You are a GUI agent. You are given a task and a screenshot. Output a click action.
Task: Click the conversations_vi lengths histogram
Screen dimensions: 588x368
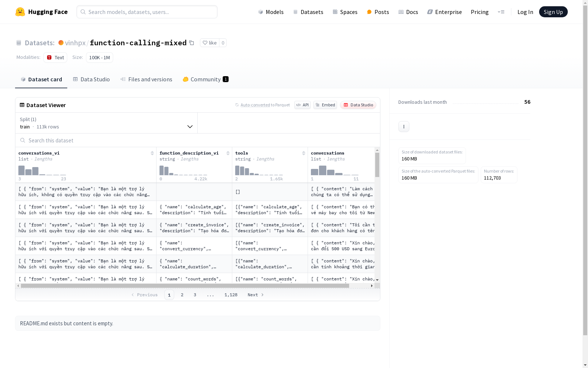coord(42,170)
